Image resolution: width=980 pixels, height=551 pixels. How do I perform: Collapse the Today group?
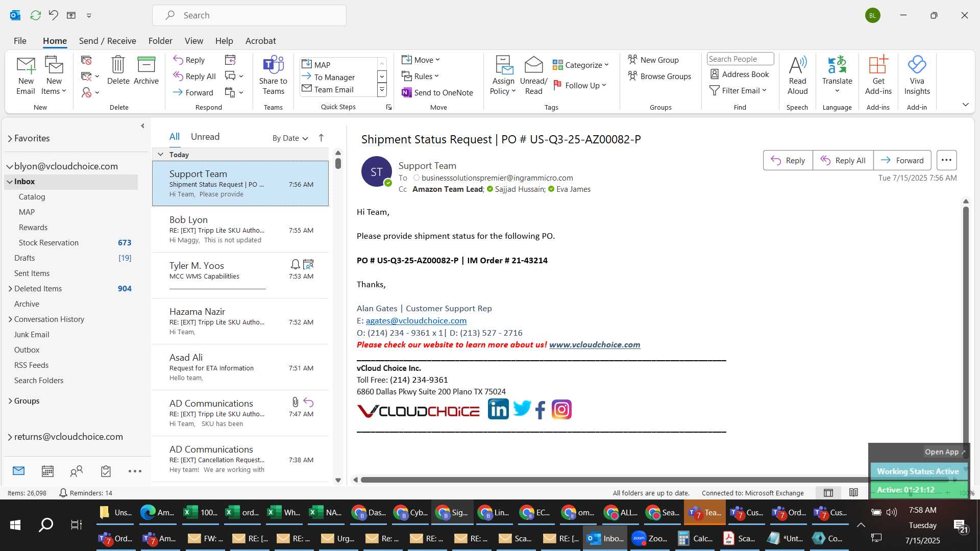tap(160, 154)
